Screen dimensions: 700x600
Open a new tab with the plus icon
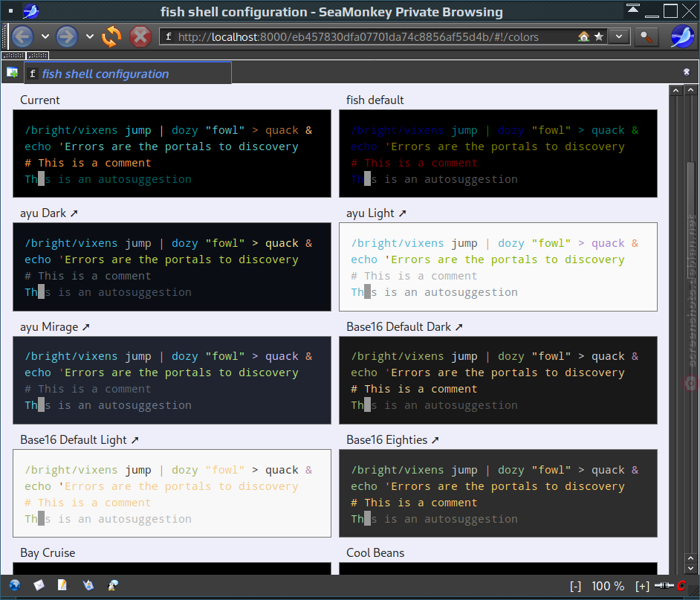coord(12,72)
